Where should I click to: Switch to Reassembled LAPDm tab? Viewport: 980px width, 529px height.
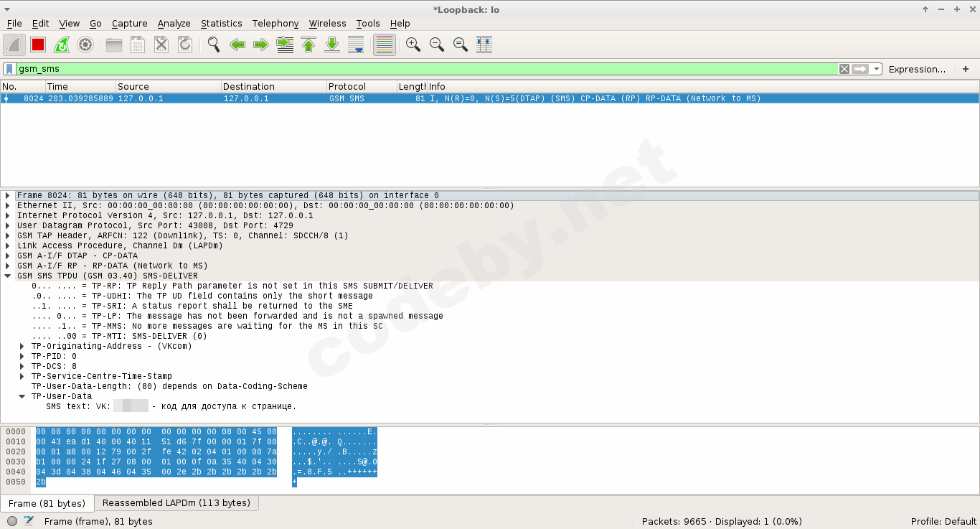click(176, 503)
